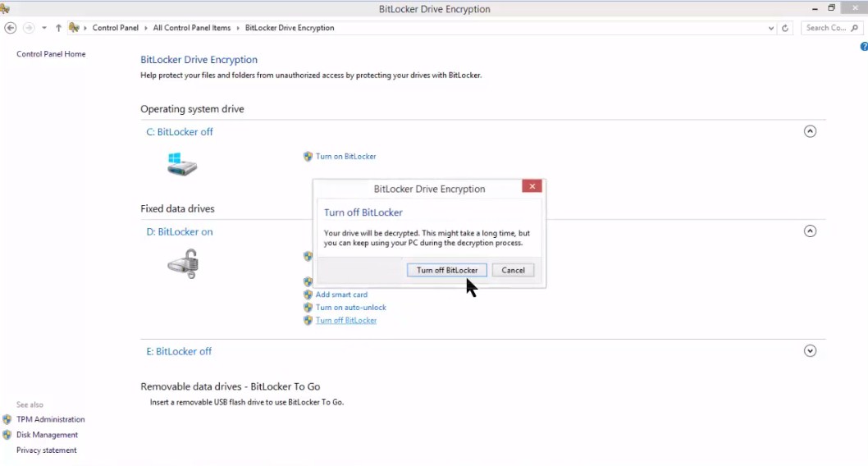Expand the E: BitLocker off section
868x466 pixels.
(810, 351)
